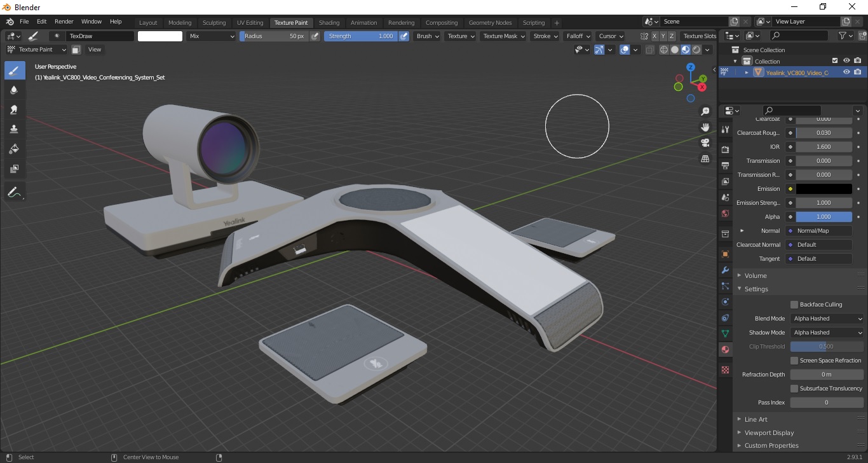Open the Particles properties tab
The width and height of the screenshot is (868, 463).
[x=725, y=286]
